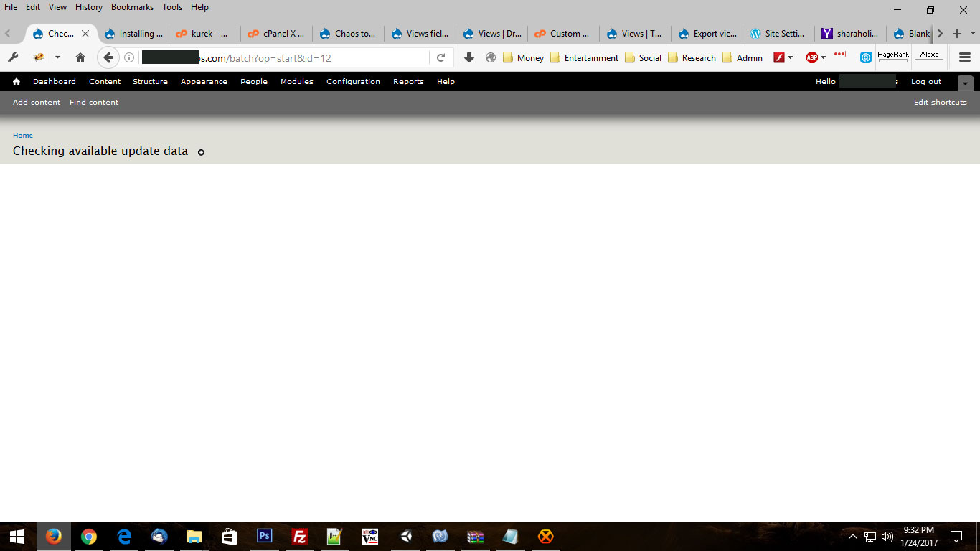Click Edit shortcuts link
The image size is (980, 551).
click(x=940, y=103)
